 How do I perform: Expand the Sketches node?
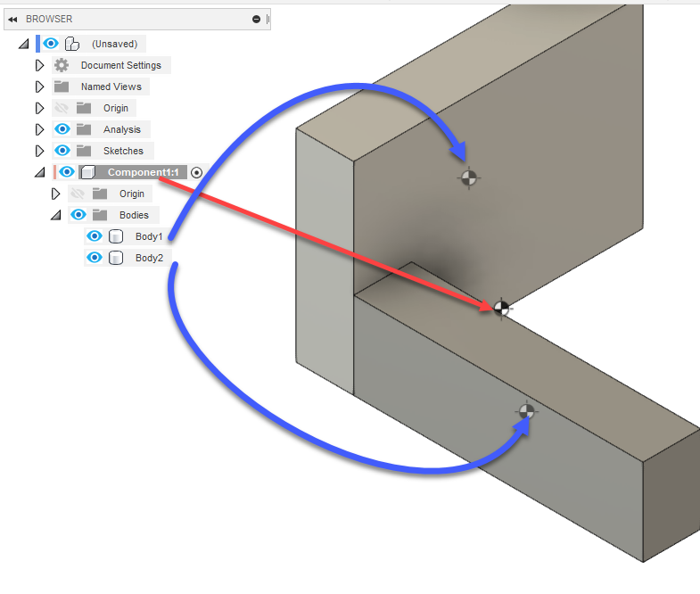tap(40, 151)
